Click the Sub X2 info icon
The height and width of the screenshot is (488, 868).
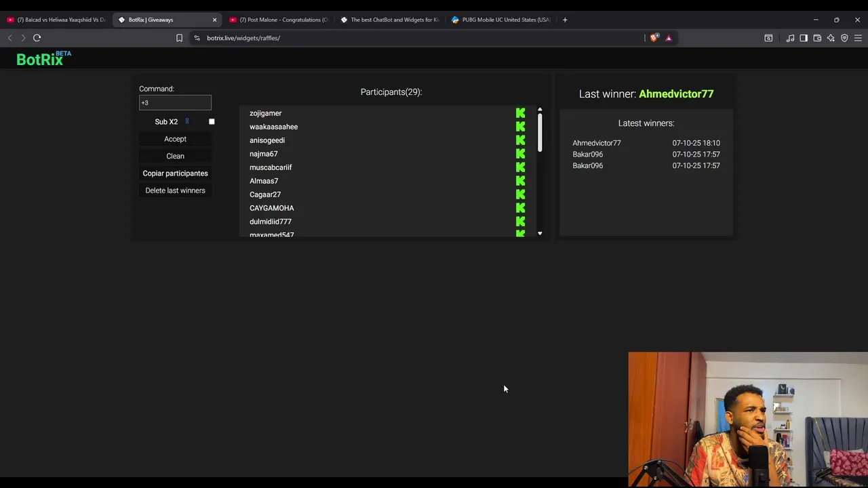click(x=187, y=121)
